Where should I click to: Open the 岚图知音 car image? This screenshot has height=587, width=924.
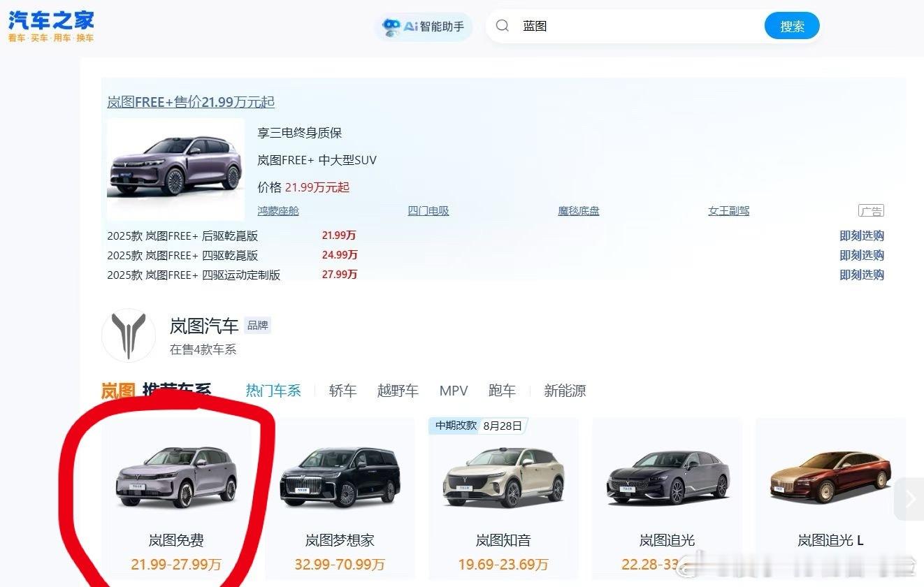(504, 478)
